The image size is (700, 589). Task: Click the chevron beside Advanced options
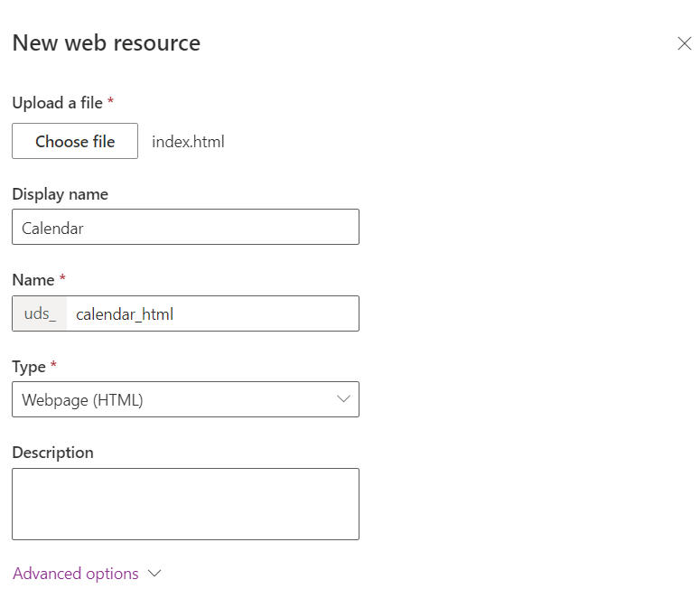click(x=154, y=574)
